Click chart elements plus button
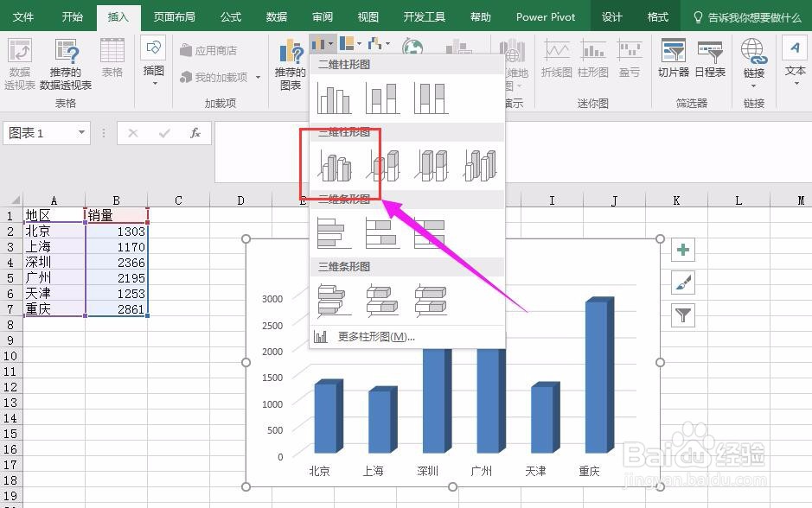 [683, 250]
